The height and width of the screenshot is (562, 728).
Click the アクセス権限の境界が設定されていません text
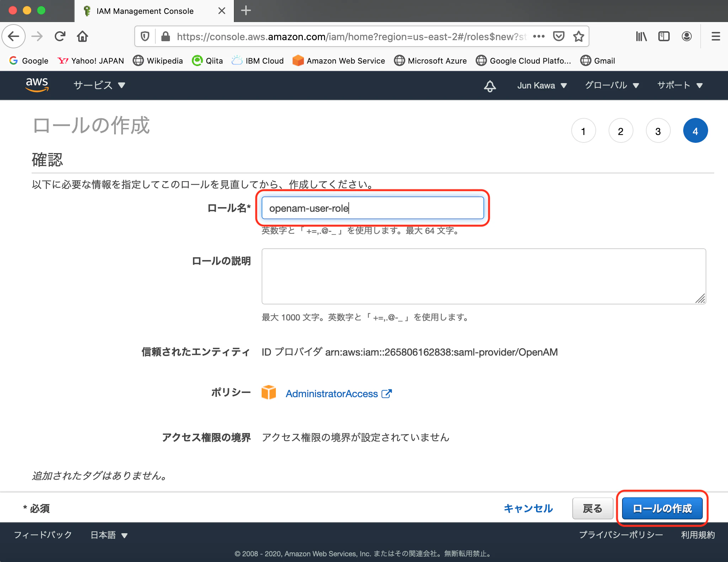pos(355,437)
